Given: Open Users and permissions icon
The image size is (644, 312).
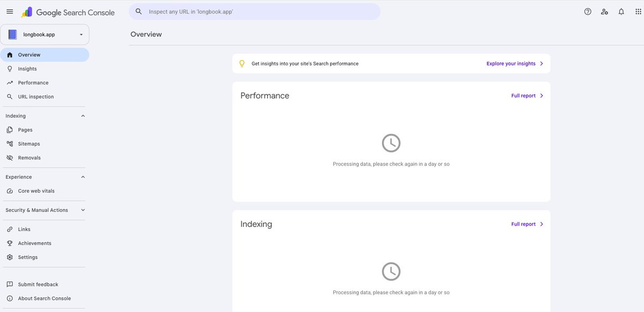Looking at the screenshot, I should 604,12.
